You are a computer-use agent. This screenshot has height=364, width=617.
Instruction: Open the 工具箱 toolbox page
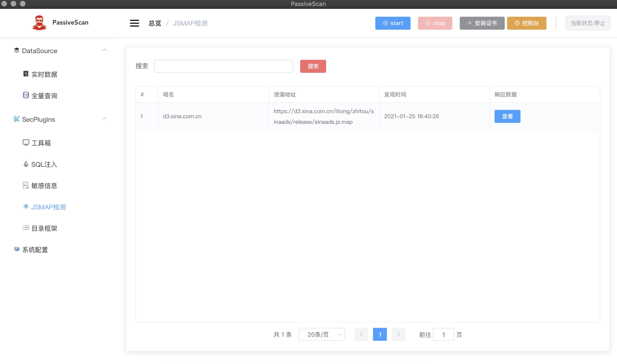pyautogui.click(x=41, y=143)
